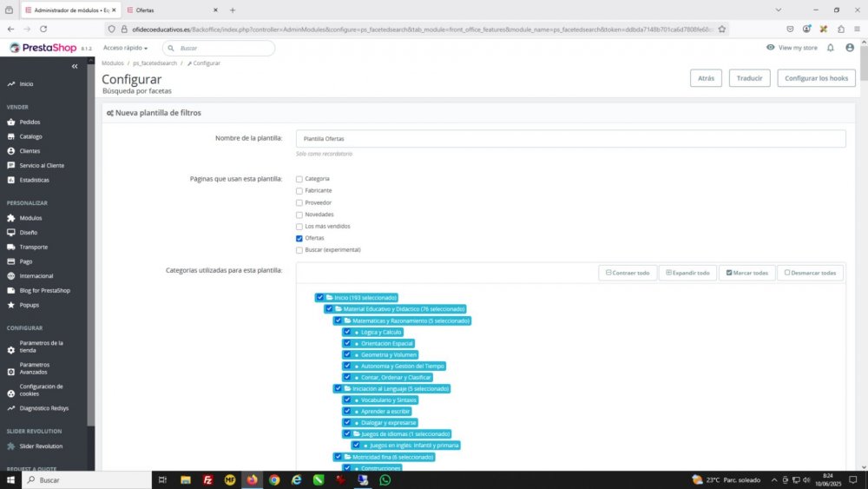Collapse Juegos de idiomas folder
The width and height of the screenshot is (868, 489).
(356, 433)
